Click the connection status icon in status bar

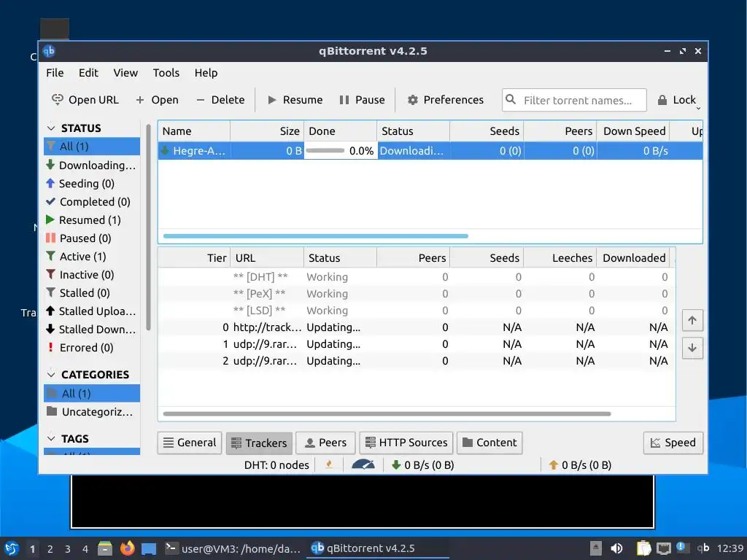point(329,464)
